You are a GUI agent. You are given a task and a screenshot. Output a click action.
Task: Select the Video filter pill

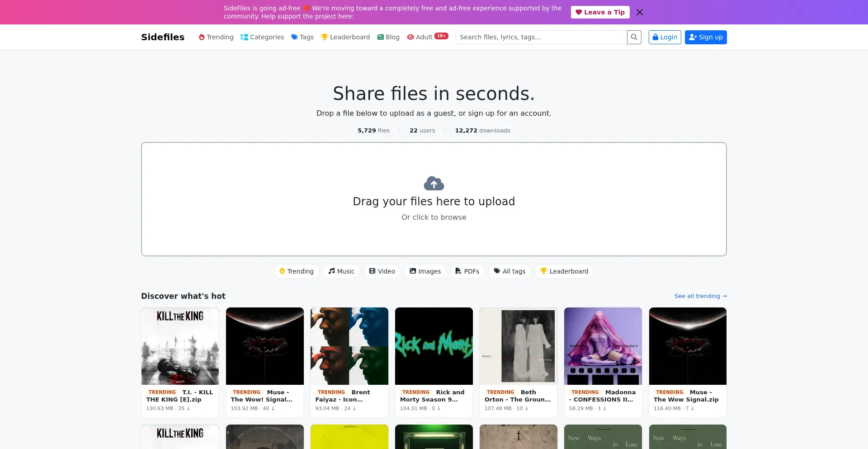point(382,271)
